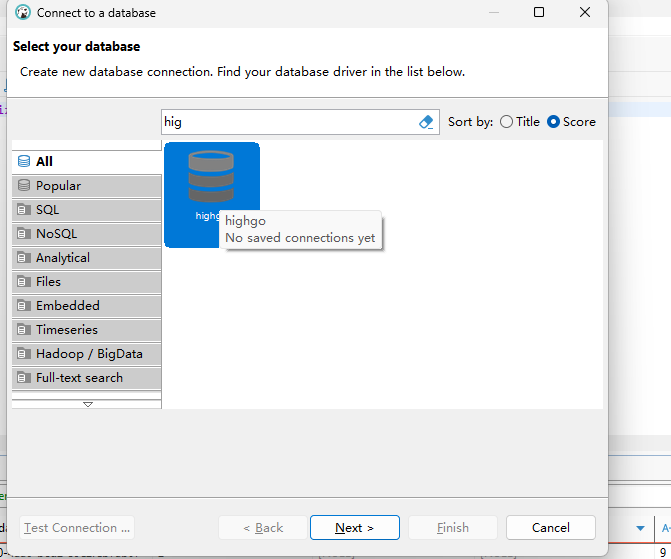Click the Analytical category icon

tap(24, 258)
